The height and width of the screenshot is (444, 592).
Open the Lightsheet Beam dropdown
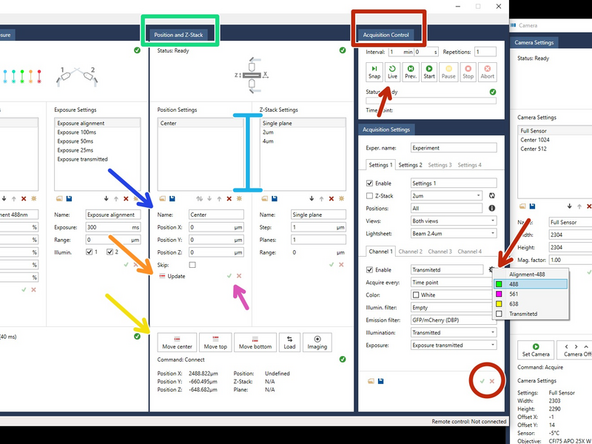click(453, 233)
